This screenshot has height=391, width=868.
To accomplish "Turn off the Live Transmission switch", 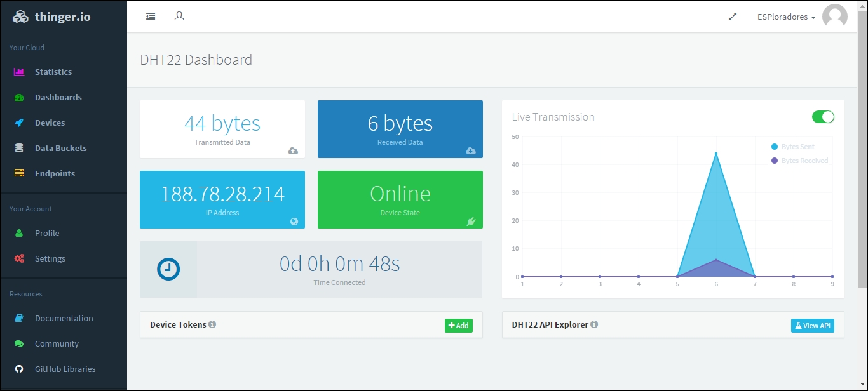I will pyautogui.click(x=823, y=117).
